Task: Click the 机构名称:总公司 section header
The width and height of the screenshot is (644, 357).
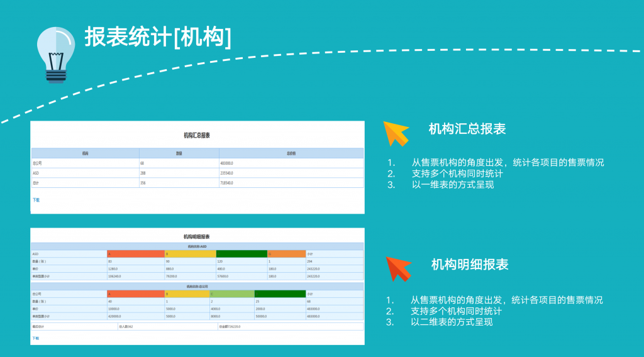Action: tap(197, 286)
